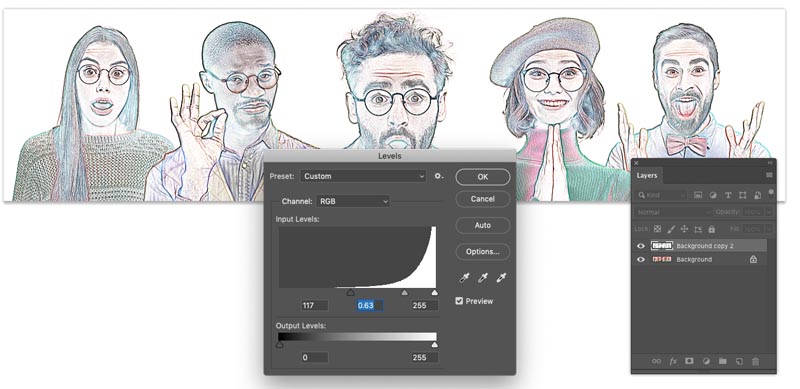
Task: Hide the Background layer eye icon
Action: coord(641,259)
